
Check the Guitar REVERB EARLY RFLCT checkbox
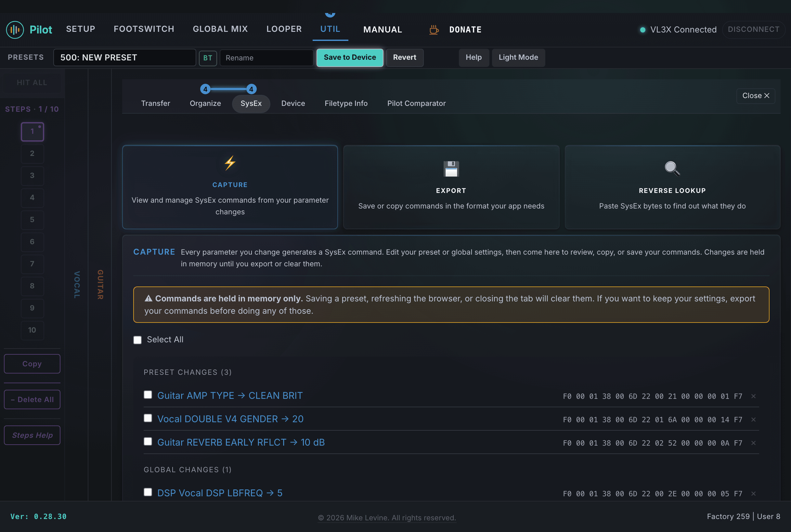(x=148, y=441)
